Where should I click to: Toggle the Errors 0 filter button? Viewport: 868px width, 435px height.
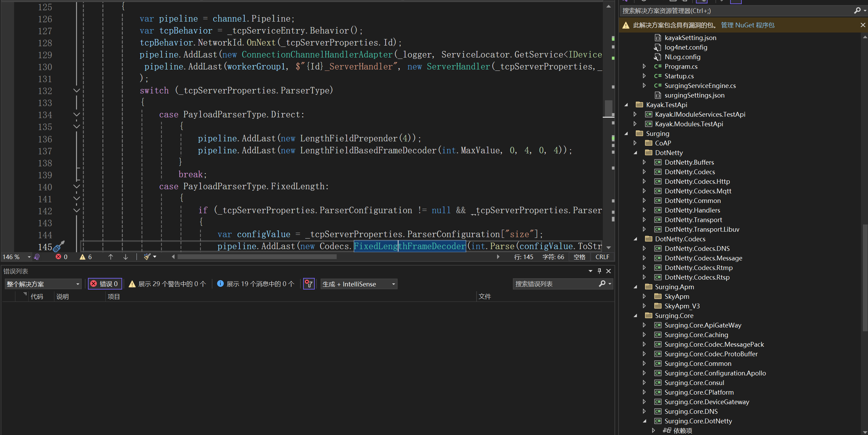coord(105,284)
